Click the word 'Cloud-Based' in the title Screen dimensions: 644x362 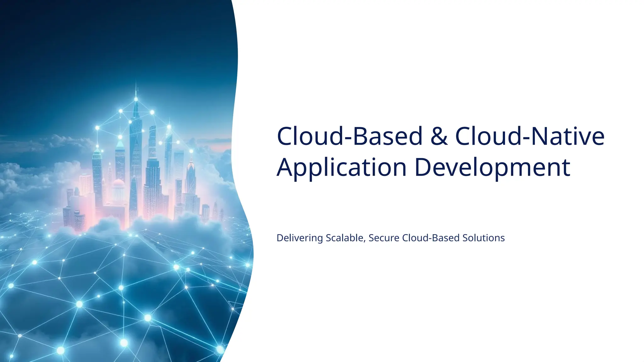(349, 136)
